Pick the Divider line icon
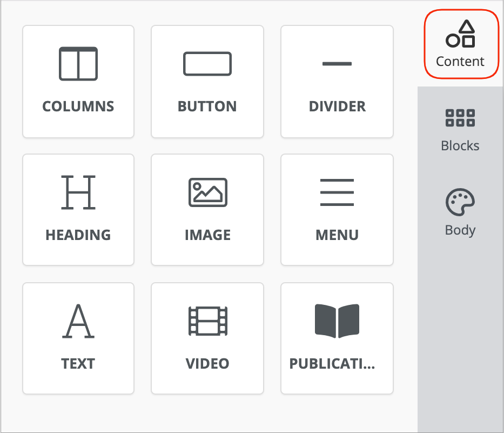The image size is (504, 433). (337, 64)
